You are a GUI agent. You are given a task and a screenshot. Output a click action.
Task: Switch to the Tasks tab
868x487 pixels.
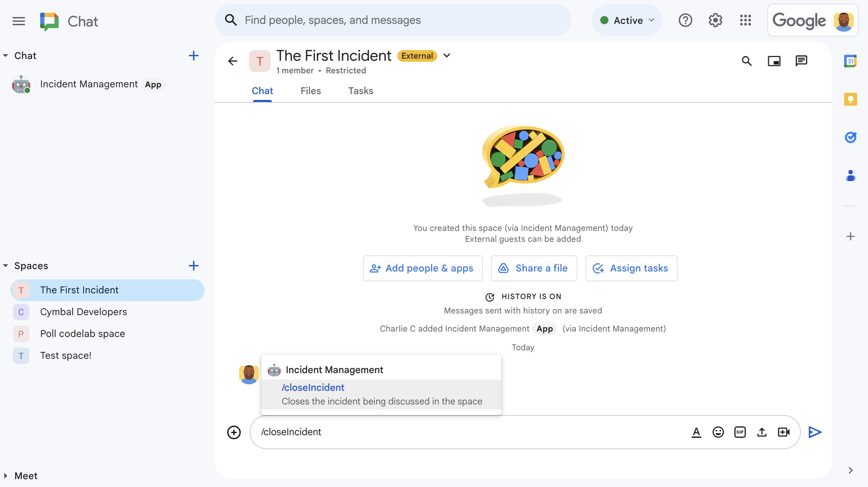(361, 91)
